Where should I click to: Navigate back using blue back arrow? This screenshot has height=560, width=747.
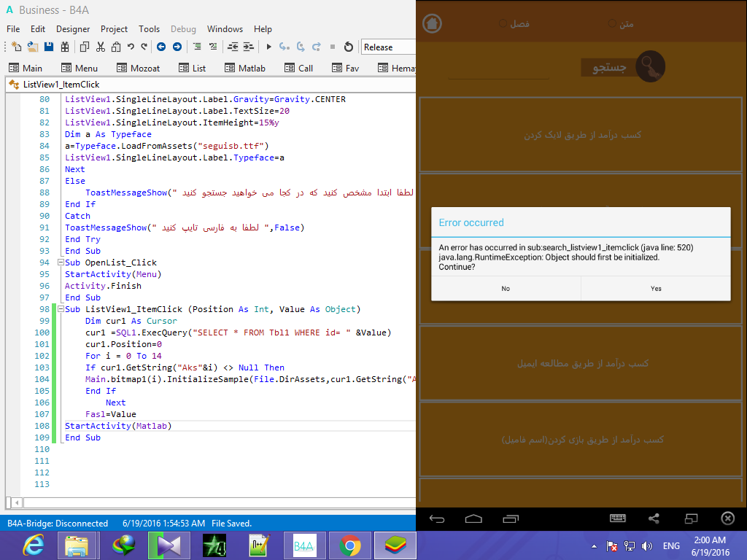point(162,47)
